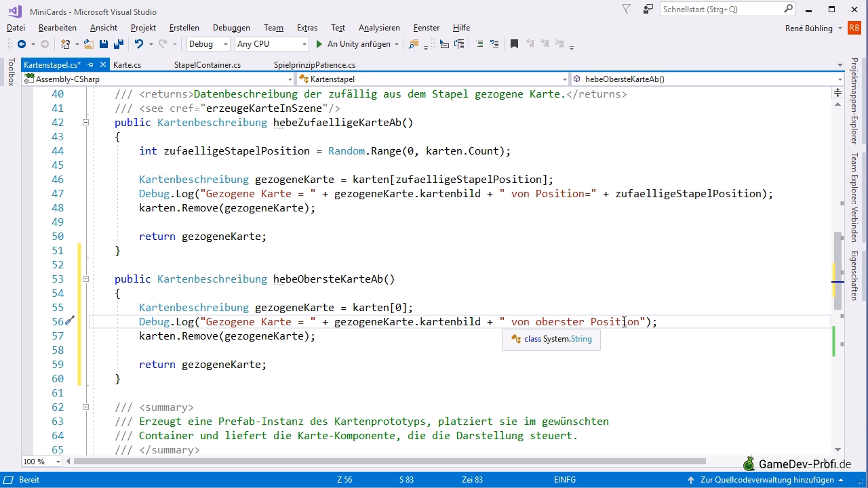Click the comment out lines icon

tap(479, 44)
